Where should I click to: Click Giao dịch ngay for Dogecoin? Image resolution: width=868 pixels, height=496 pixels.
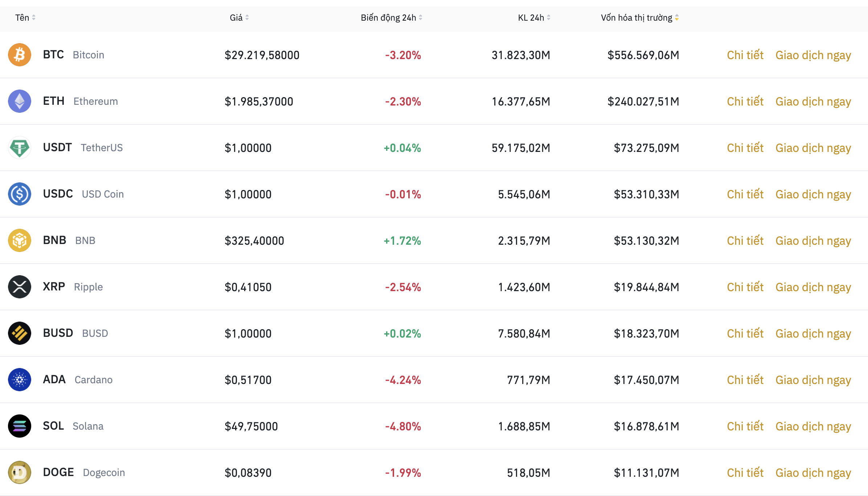(813, 473)
